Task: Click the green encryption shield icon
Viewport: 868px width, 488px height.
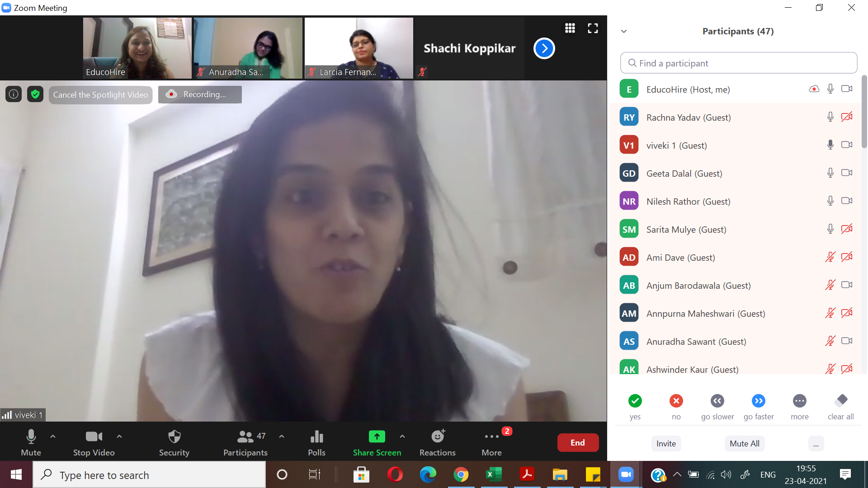Action: [35, 94]
